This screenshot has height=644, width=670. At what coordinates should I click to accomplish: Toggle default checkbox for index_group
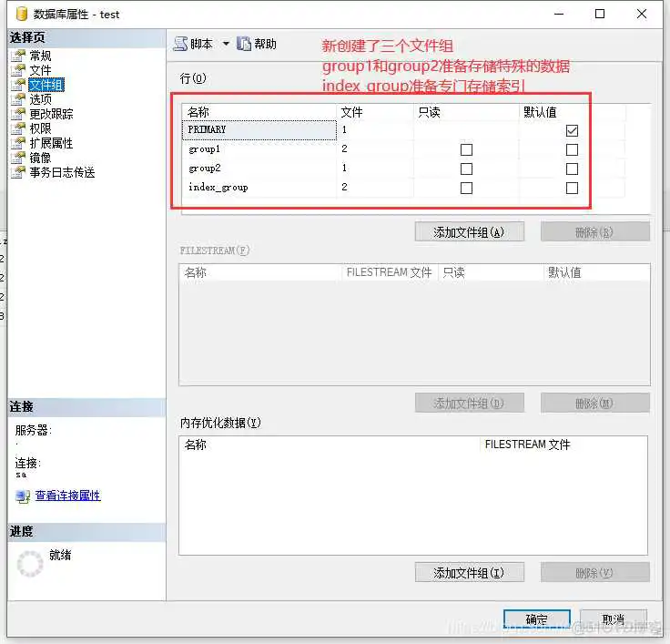(x=572, y=189)
